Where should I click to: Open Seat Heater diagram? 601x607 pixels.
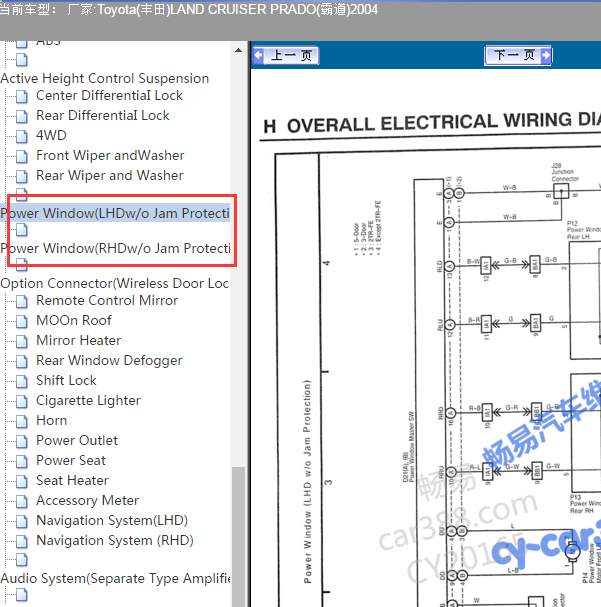pos(72,481)
